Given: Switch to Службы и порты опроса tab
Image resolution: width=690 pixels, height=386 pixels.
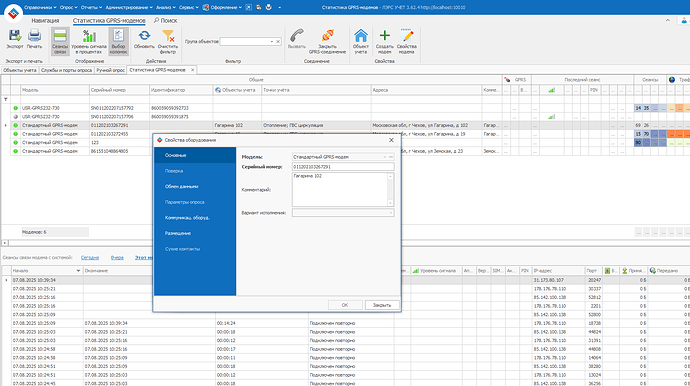Looking at the screenshot, I should click(x=66, y=70).
